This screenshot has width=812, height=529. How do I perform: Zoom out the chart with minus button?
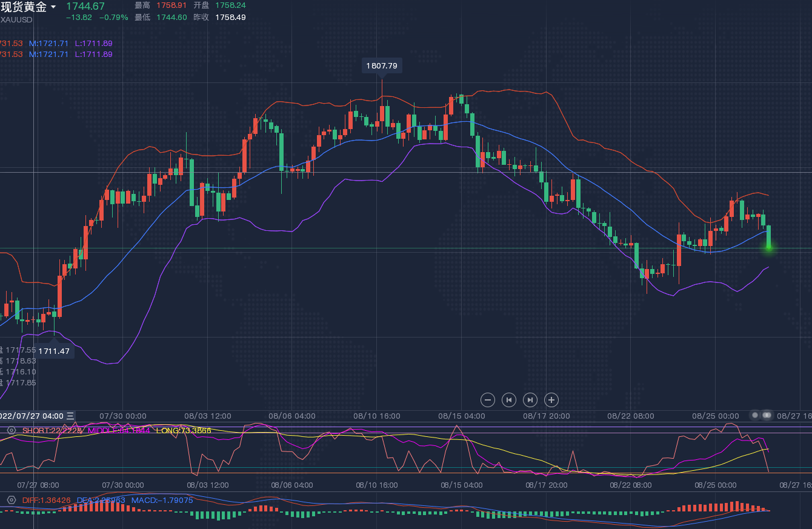(x=488, y=400)
